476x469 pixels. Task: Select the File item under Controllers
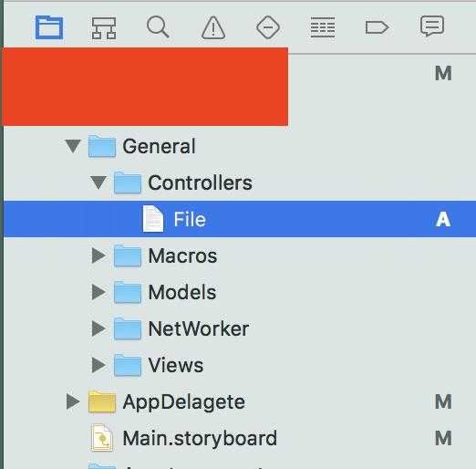[240, 219]
